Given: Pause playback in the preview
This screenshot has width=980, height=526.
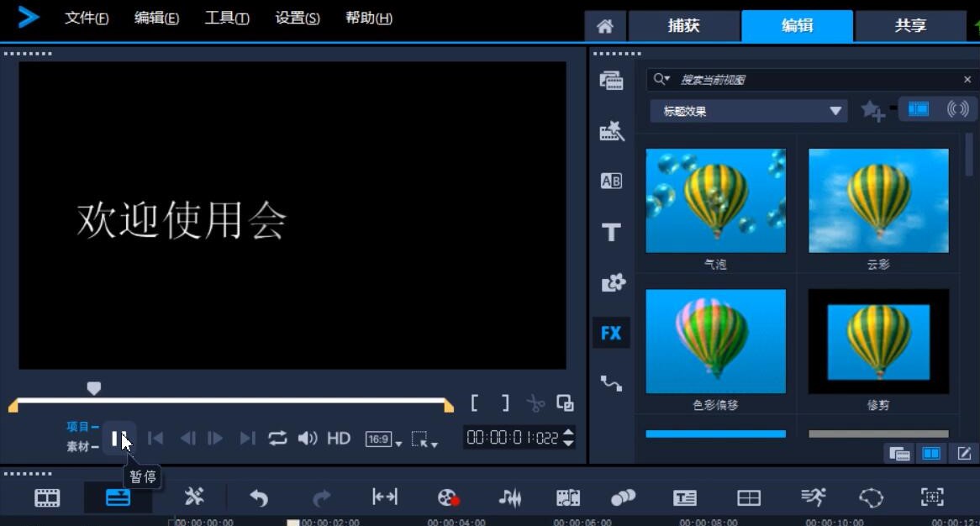Looking at the screenshot, I should (119, 439).
